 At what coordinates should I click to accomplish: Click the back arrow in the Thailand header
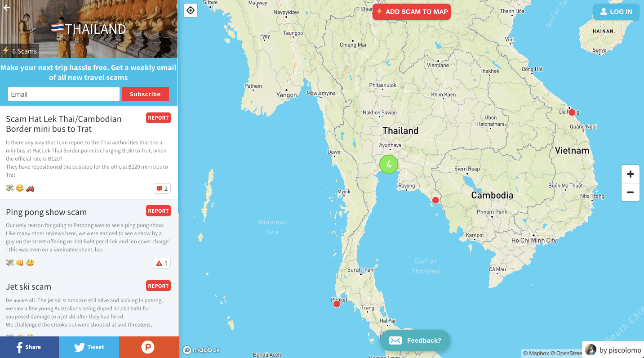click(x=7, y=8)
